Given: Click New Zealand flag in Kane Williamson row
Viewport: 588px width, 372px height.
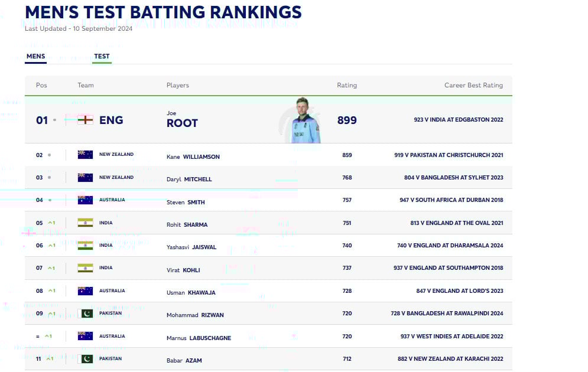Looking at the screenshot, I should 85,155.
